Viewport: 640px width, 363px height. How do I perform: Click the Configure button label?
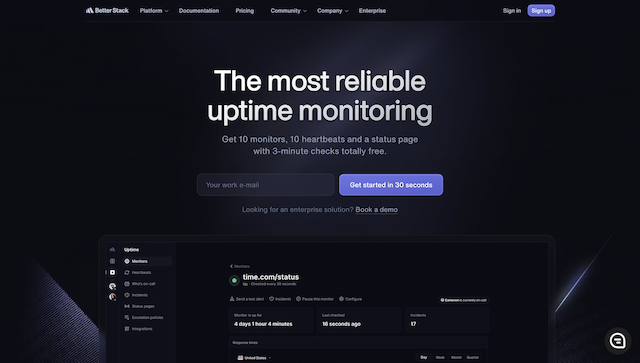pos(353,299)
